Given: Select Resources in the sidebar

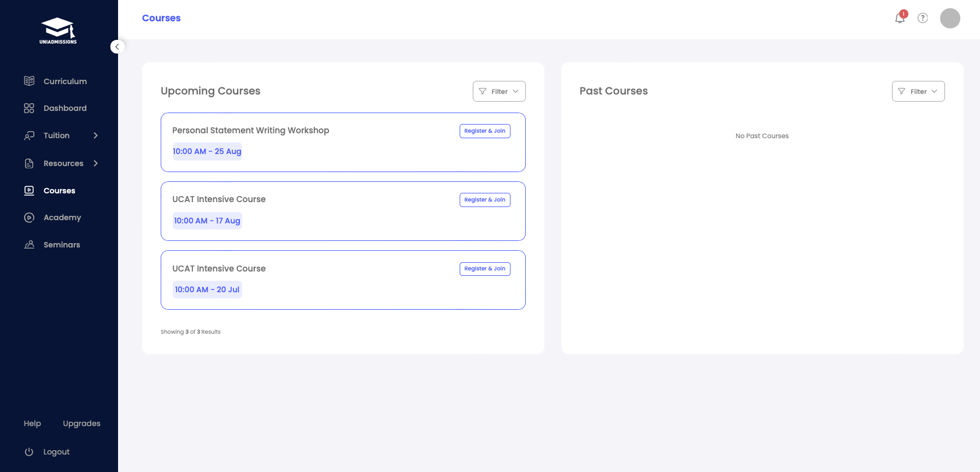Looking at the screenshot, I should [x=63, y=163].
